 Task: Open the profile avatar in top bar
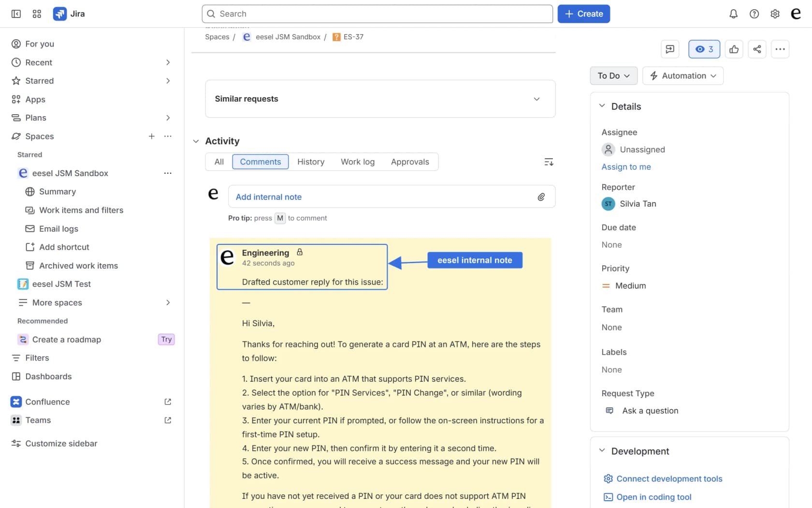[x=796, y=14]
